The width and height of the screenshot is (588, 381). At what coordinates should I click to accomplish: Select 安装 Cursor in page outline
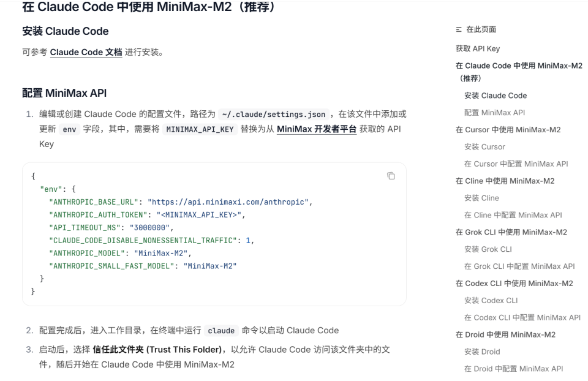(x=484, y=146)
